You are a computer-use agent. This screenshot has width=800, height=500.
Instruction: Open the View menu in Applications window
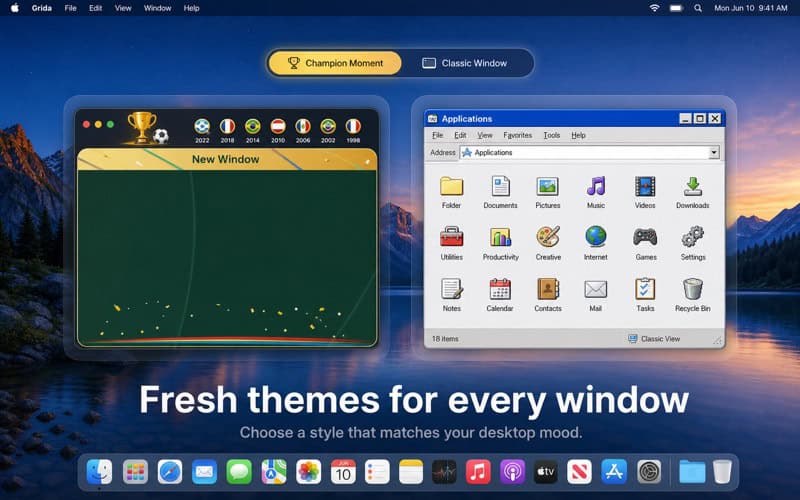[x=485, y=135]
